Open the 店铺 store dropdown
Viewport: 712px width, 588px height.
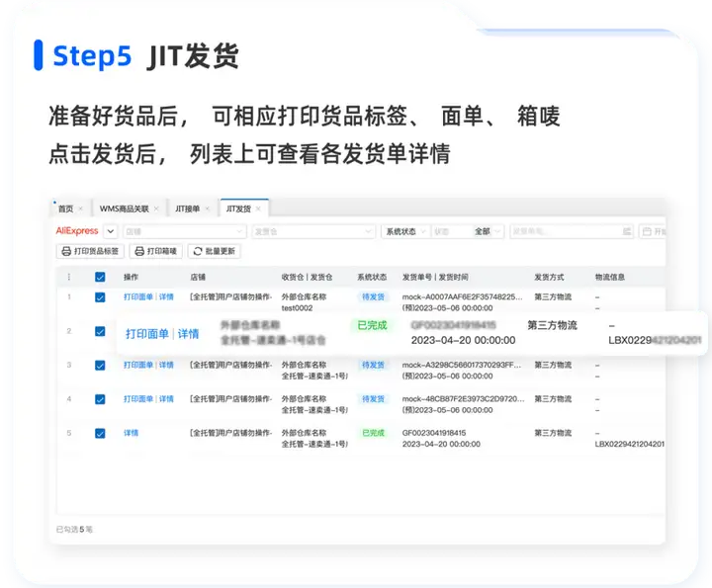coord(184,231)
